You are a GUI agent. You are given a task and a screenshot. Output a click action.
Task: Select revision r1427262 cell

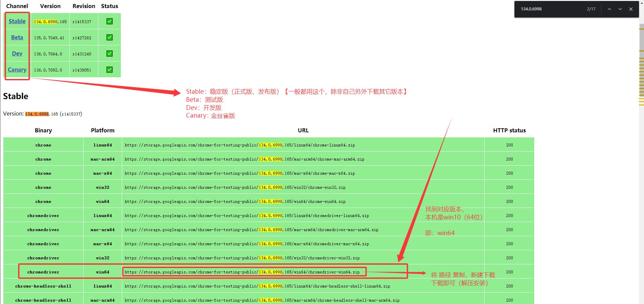coord(84,38)
